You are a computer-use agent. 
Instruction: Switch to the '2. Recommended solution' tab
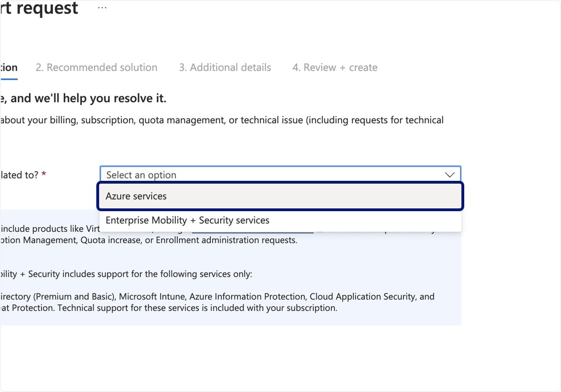(x=96, y=67)
